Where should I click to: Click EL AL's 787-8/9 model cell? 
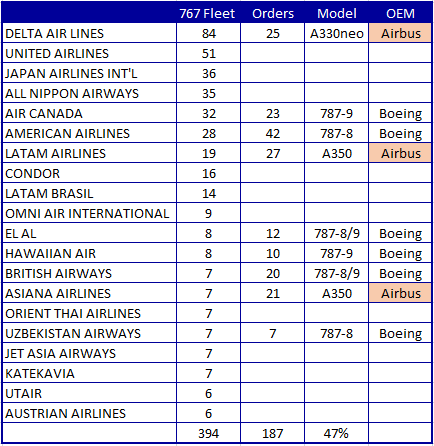pos(336,233)
